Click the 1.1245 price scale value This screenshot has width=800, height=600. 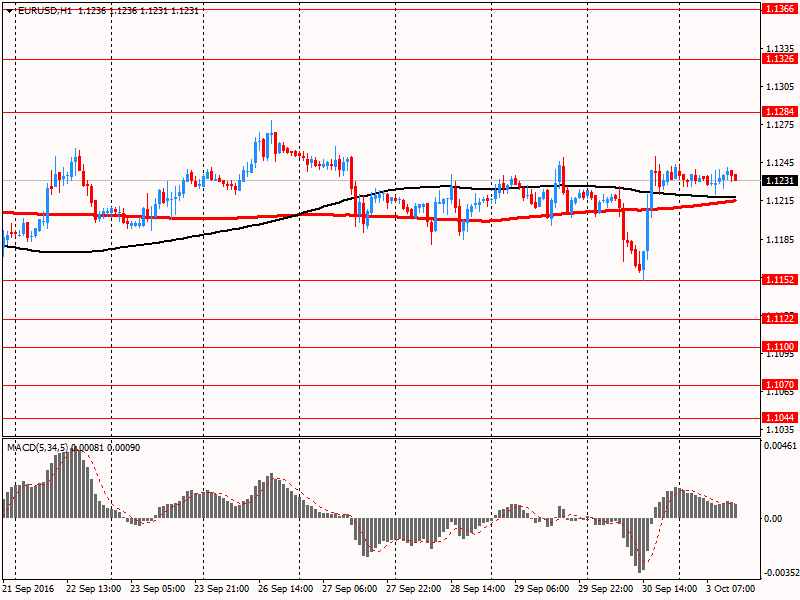pos(780,163)
